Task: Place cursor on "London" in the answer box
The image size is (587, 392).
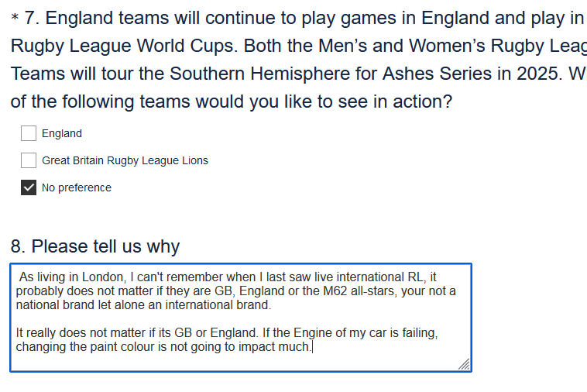Action: (x=102, y=277)
